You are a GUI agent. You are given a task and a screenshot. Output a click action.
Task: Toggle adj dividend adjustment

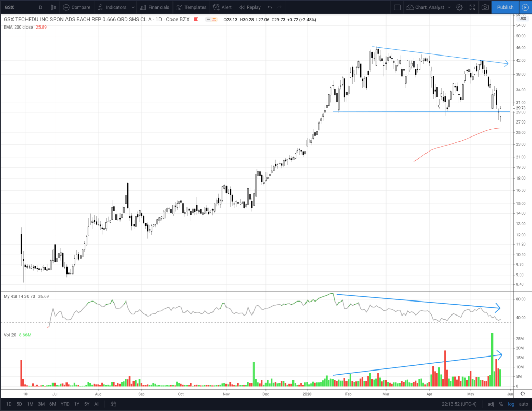(x=491, y=404)
